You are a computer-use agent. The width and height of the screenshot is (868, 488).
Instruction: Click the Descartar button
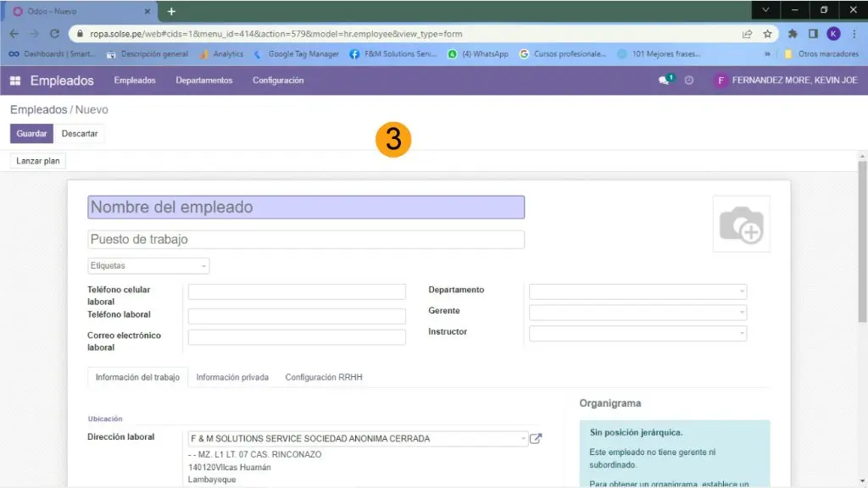(80, 134)
